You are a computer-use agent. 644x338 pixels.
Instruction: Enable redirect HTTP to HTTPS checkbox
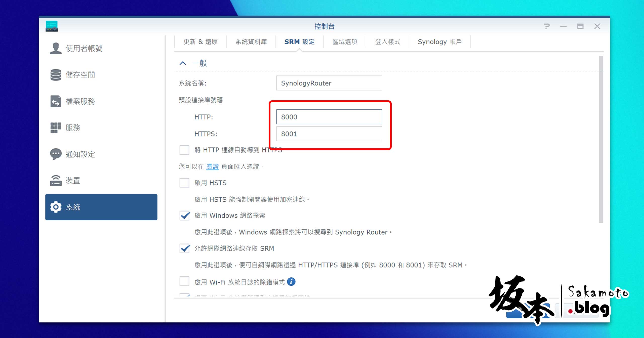pyautogui.click(x=184, y=150)
